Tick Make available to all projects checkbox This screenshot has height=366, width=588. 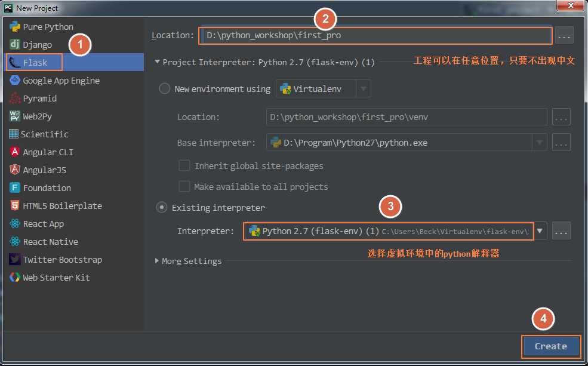[x=184, y=186]
